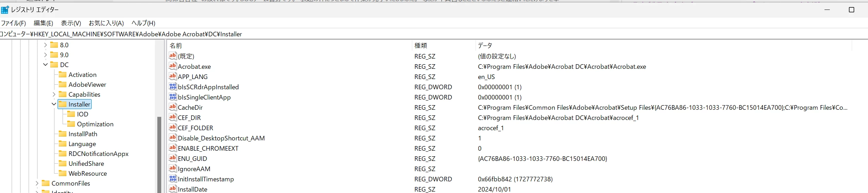
Task: Select the bIsSingleClientApp DWORD icon
Action: click(x=173, y=97)
